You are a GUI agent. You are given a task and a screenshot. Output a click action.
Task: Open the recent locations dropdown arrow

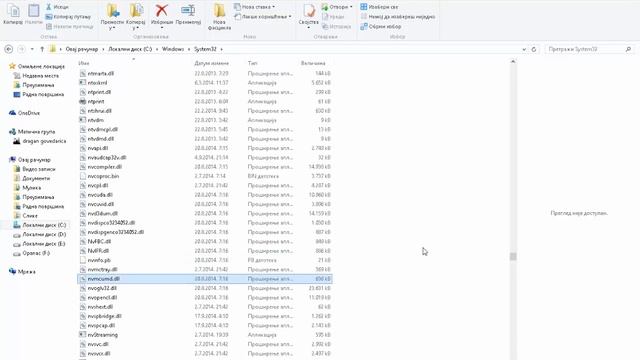pyautogui.click(x=32, y=49)
